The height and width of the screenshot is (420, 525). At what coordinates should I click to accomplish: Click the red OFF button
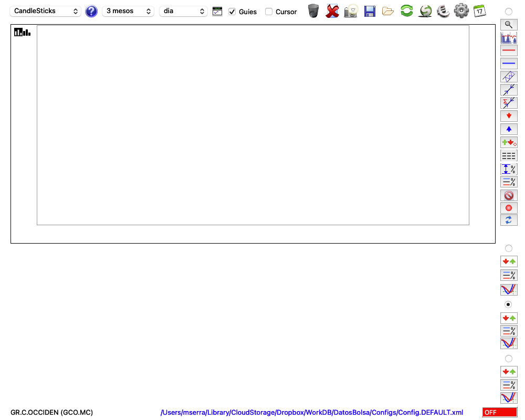click(500, 412)
